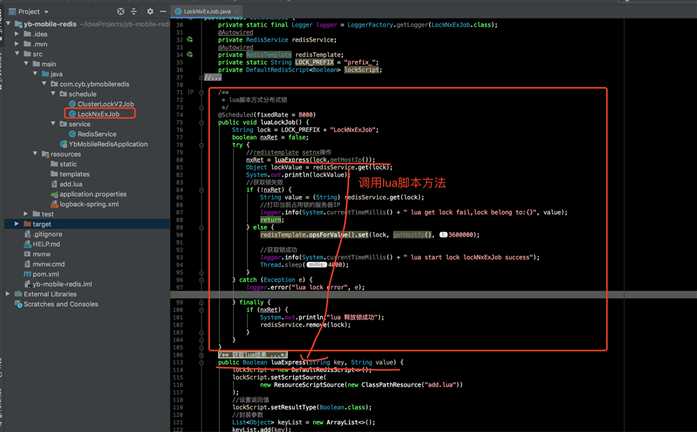Click the HELP.md file icon
This screenshot has width=697, height=432.
(28, 244)
